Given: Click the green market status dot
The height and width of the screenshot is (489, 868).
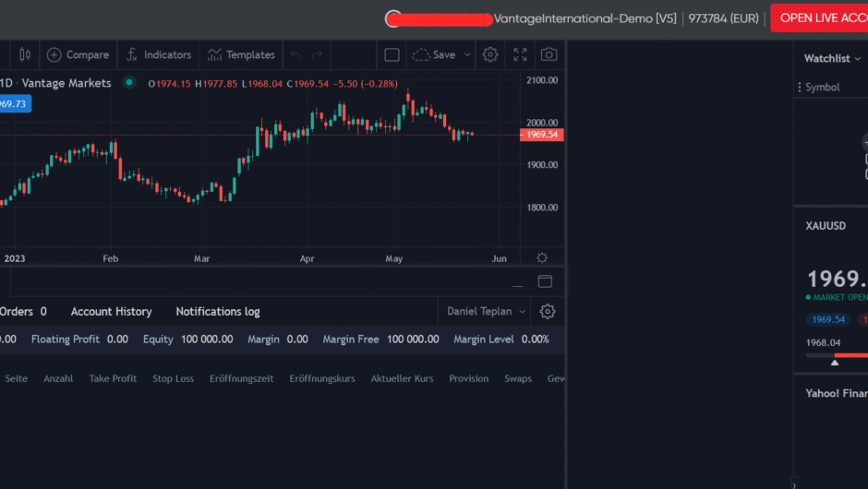Looking at the screenshot, I should click(129, 82).
